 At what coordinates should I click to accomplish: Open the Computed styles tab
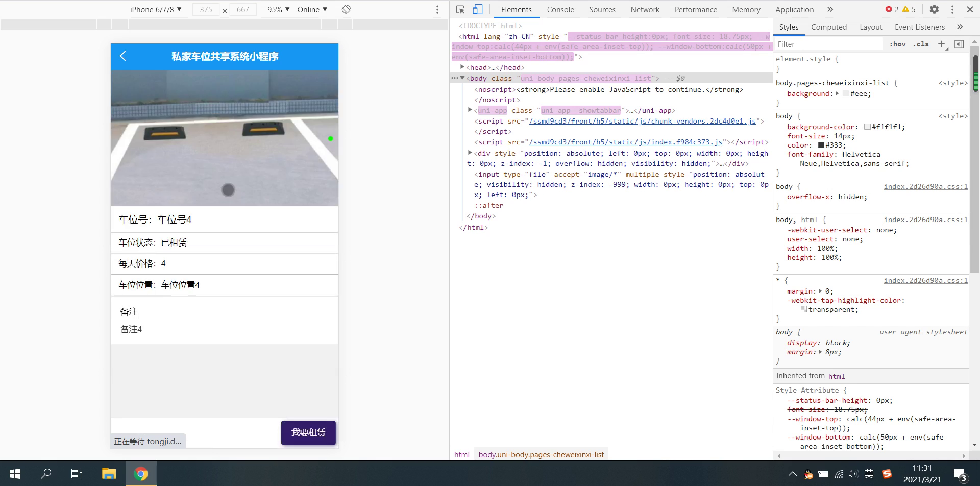(829, 27)
